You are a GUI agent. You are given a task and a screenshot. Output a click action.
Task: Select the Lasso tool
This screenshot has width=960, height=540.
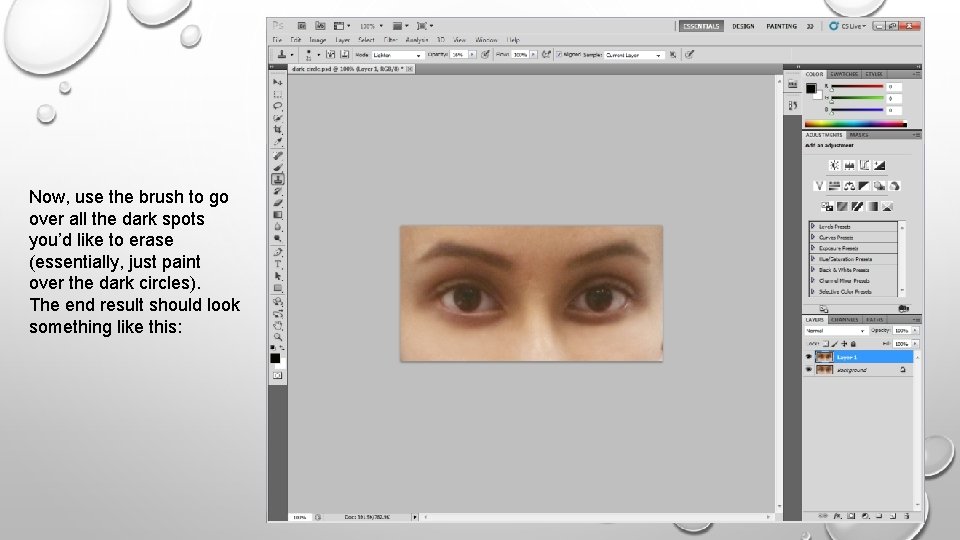pyautogui.click(x=278, y=105)
